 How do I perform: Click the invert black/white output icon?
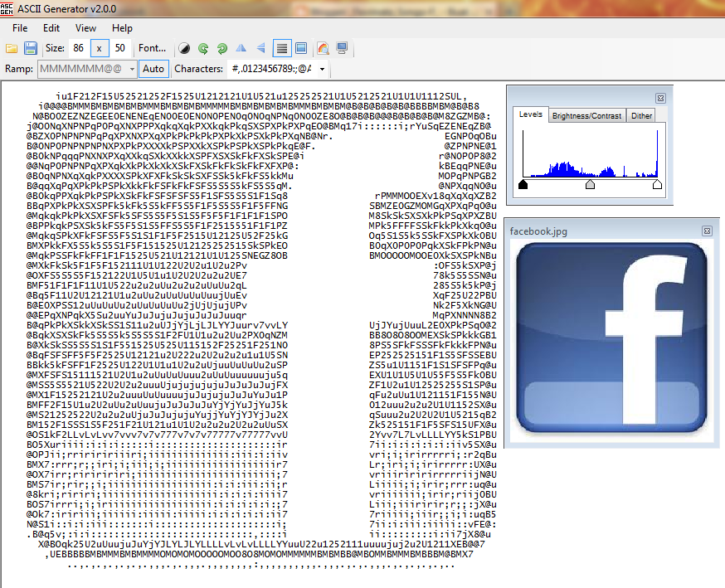[x=184, y=48]
